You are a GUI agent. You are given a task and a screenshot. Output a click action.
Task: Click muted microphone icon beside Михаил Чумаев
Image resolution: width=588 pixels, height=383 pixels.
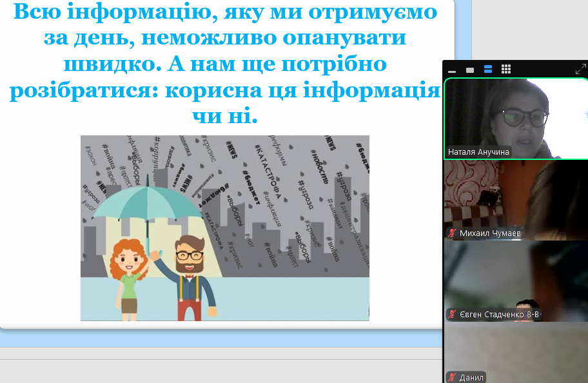452,233
